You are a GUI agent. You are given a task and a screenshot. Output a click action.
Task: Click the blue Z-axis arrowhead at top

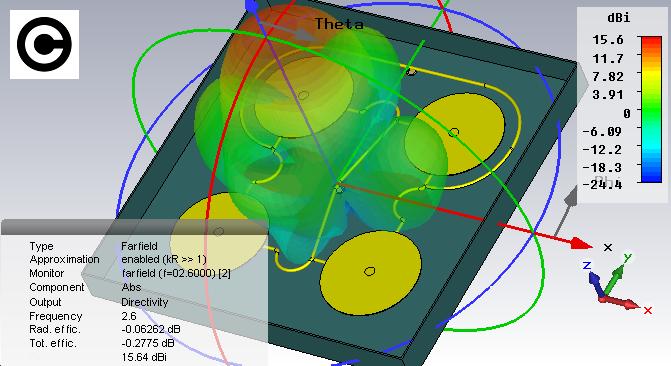[x=252, y=6]
